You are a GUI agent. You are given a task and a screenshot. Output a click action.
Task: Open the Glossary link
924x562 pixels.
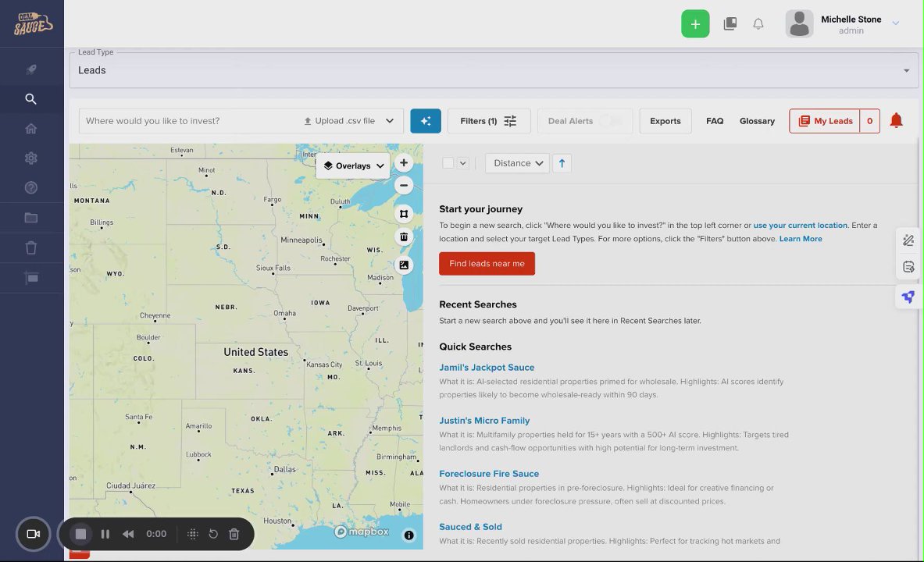[757, 121]
